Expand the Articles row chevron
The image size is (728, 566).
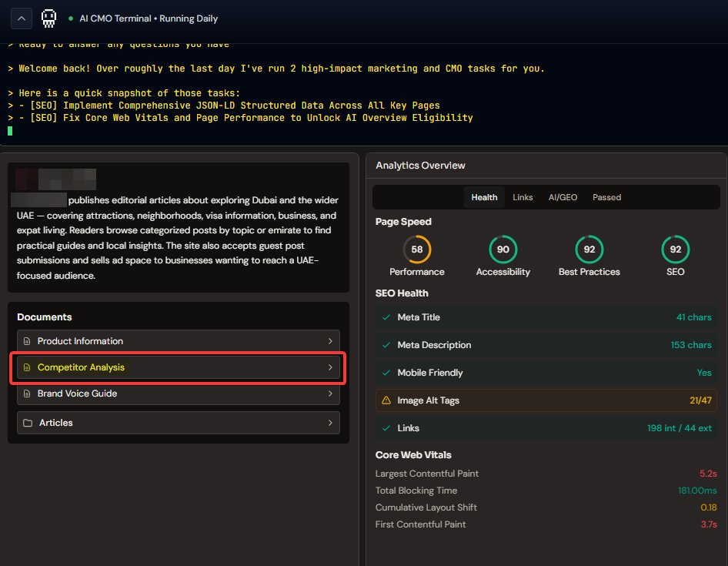tap(330, 423)
